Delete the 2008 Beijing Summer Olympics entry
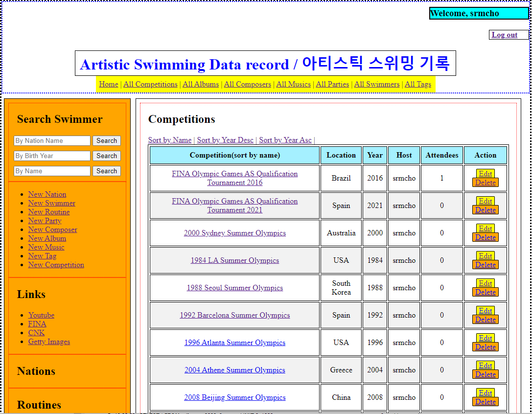 485,401
